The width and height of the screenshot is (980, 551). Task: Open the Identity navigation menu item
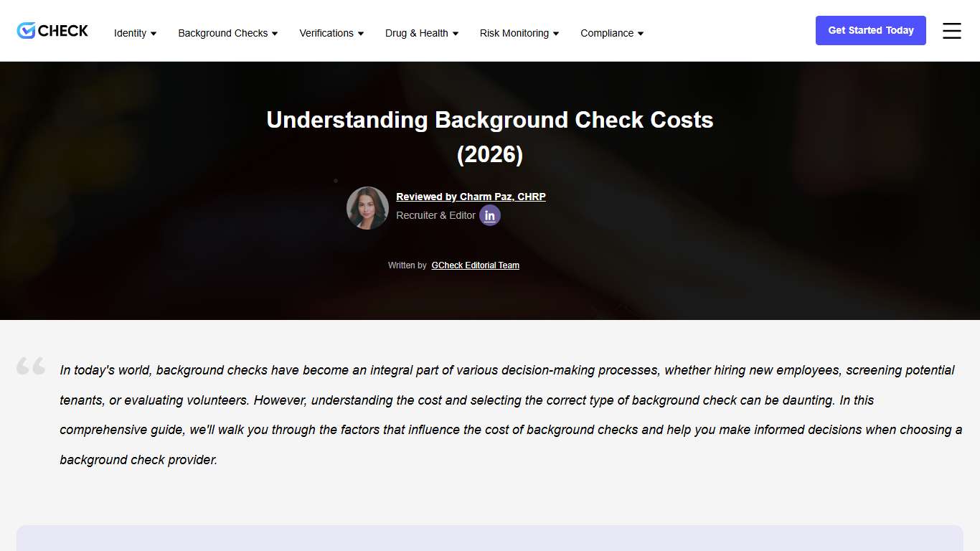pos(131,33)
